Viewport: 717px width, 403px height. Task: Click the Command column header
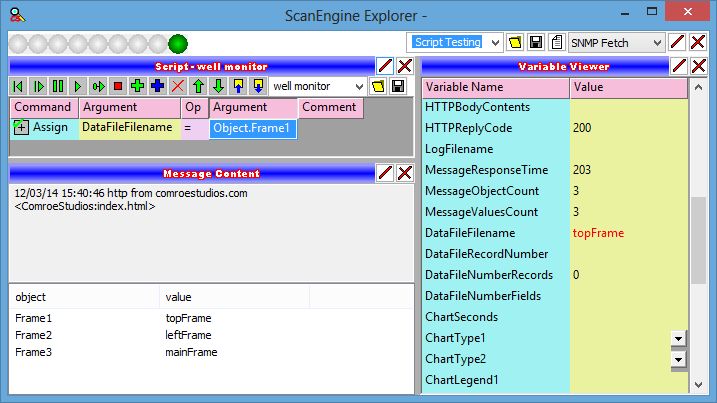[44, 107]
